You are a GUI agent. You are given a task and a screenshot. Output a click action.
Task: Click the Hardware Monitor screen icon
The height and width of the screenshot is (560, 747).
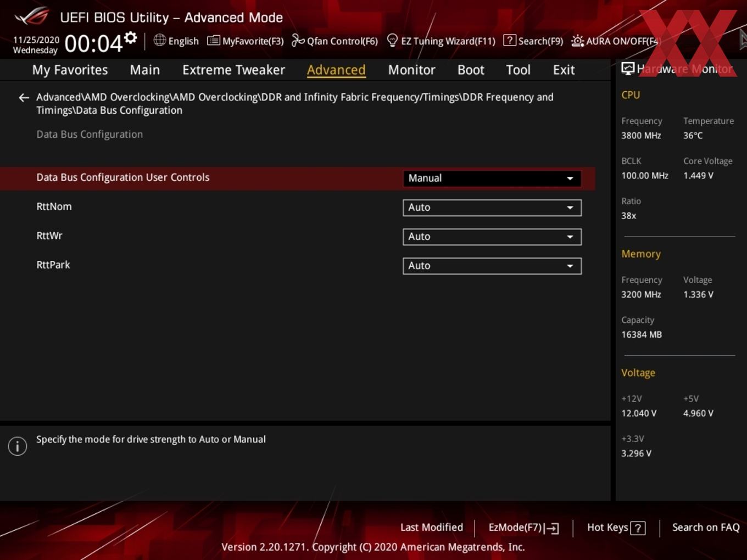[x=628, y=69]
